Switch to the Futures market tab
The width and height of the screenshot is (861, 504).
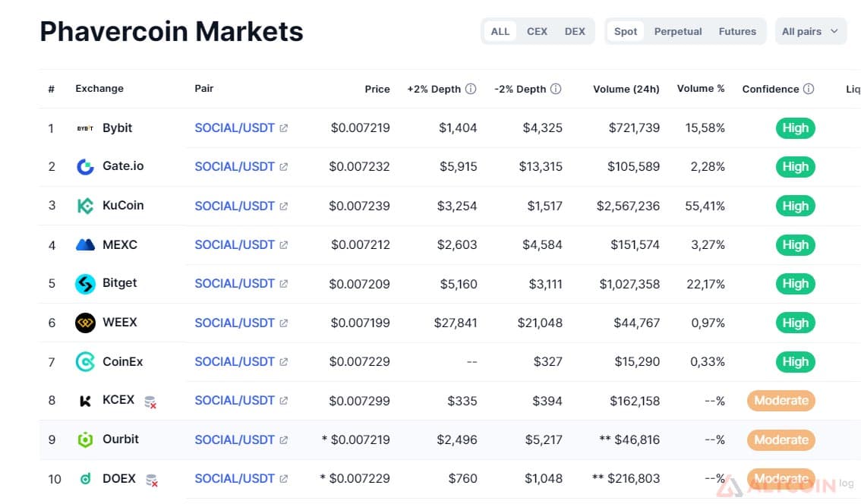pyautogui.click(x=737, y=31)
